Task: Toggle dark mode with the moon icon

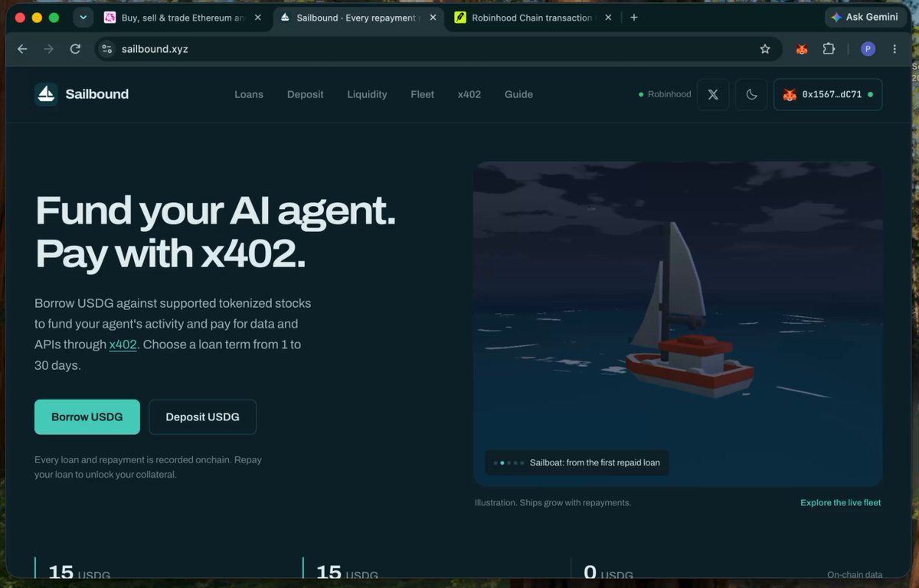Action: pos(751,94)
